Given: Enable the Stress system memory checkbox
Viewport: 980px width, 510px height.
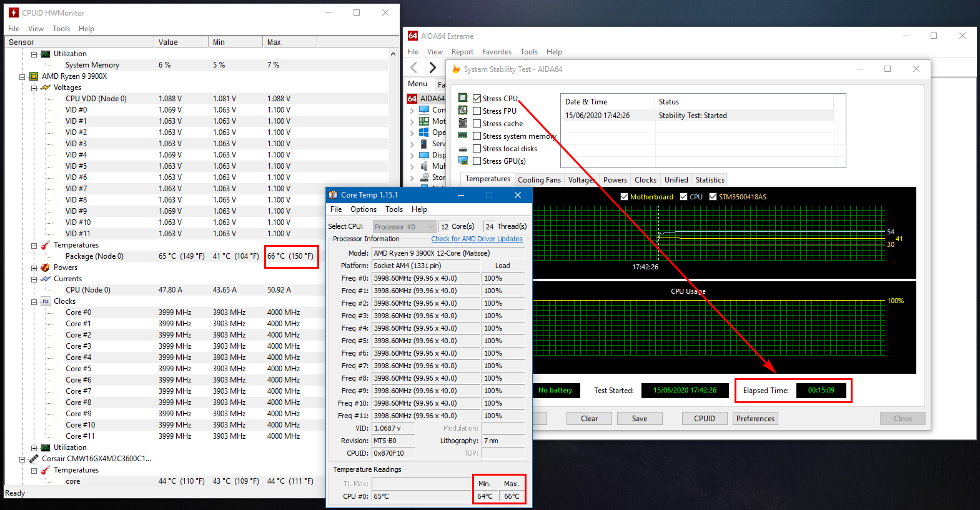Looking at the screenshot, I should [477, 136].
